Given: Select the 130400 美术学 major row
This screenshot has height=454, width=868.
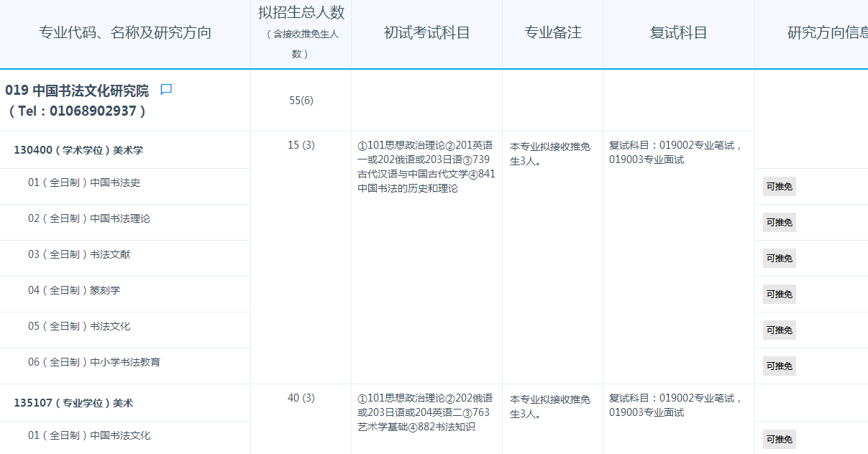Looking at the screenshot, I should click(78, 150).
